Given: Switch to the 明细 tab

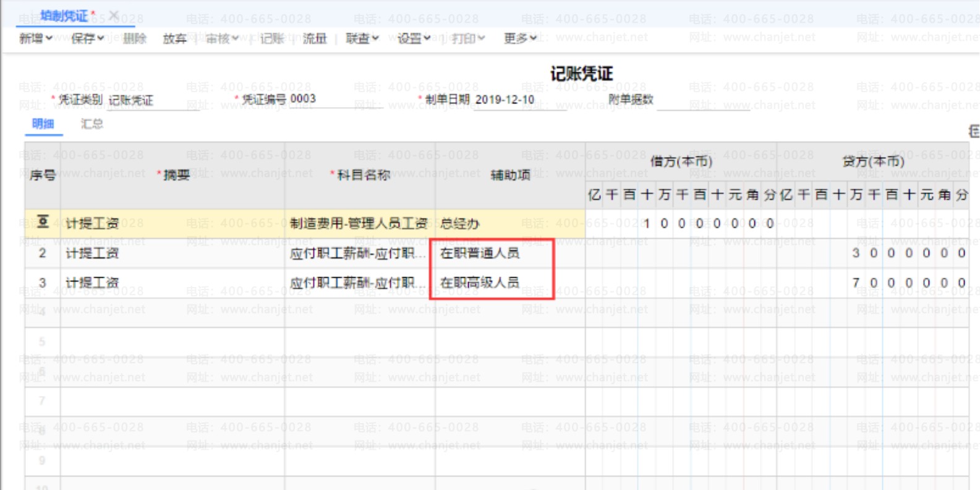Looking at the screenshot, I should [x=43, y=124].
